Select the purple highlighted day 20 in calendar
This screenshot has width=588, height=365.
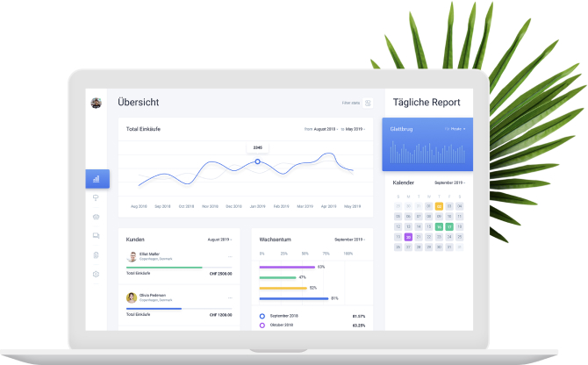point(408,237)
